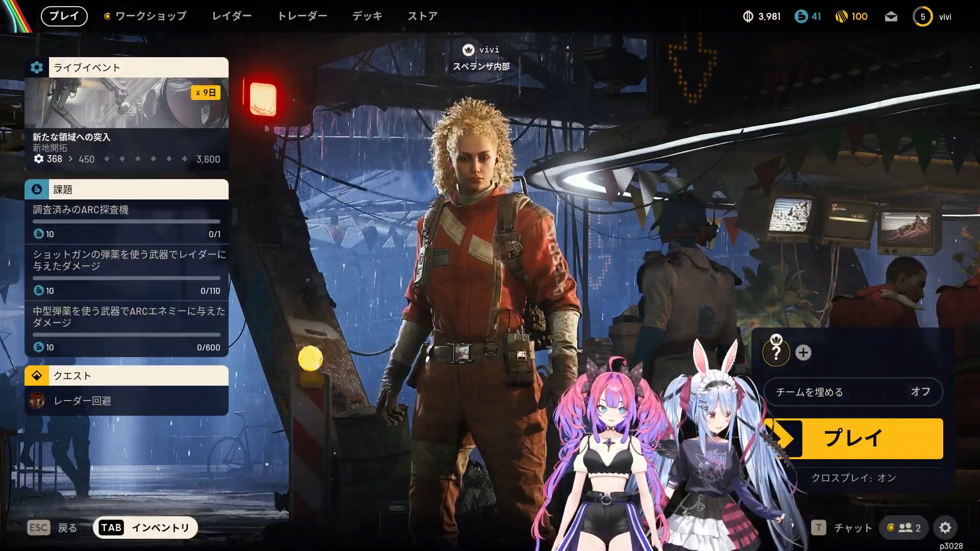This screenshot has height=551, width=980.
Task: Expand the クエスト quests panel header
Action: (x=138, y=376)
